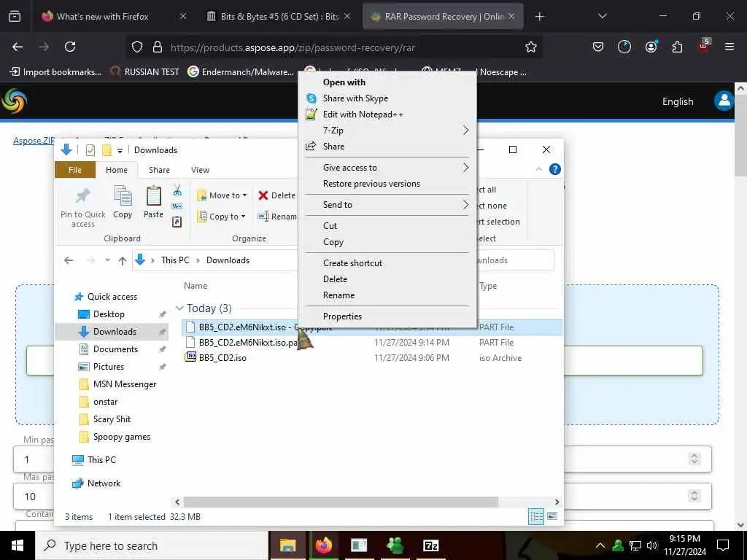The image size is (747, 560).
Task: Bookmark this page with the star icon
Action: (531, 47)
